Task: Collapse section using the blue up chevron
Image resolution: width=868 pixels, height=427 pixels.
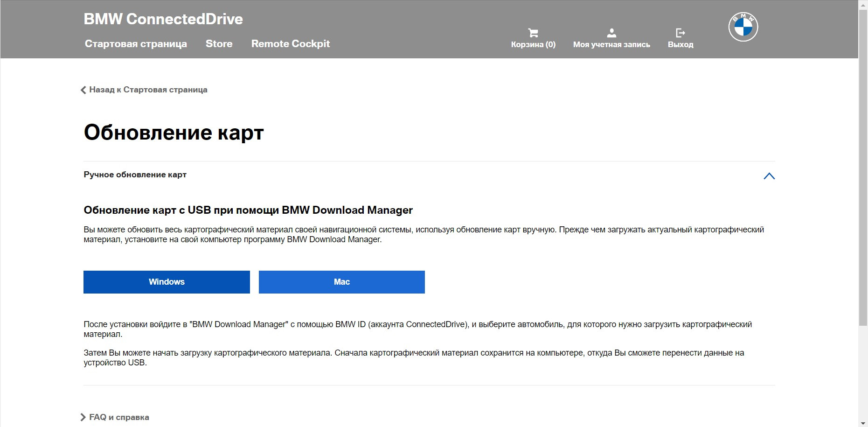Action: pyautogui.click(x=769, y=176)
